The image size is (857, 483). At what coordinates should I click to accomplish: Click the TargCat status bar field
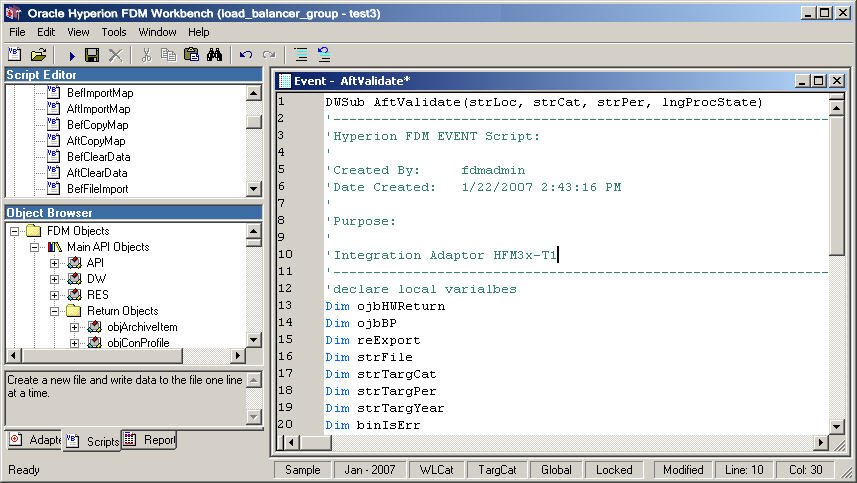(x=497, y=470)
